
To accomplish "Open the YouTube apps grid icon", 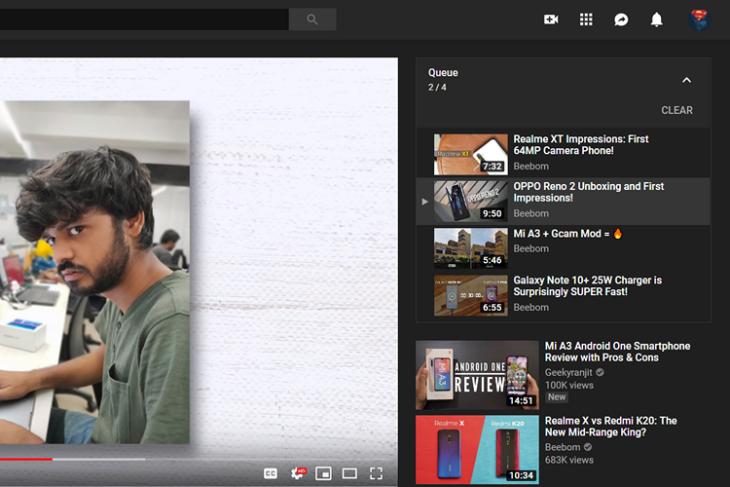I will pos(586,19).
